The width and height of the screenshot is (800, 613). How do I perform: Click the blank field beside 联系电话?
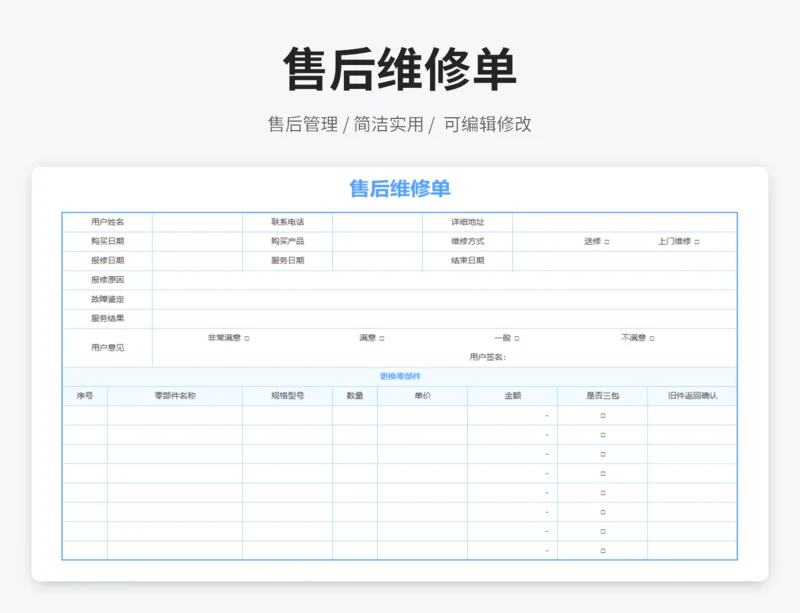378,222
